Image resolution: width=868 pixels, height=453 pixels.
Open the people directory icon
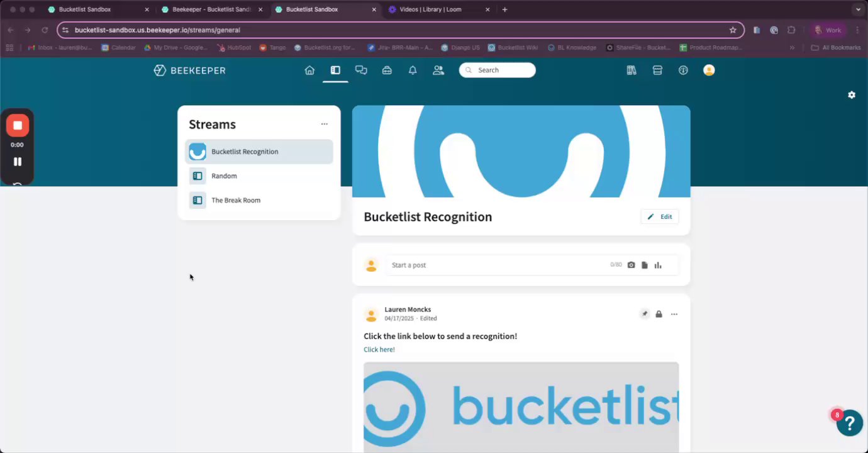[x=438, y=70]
